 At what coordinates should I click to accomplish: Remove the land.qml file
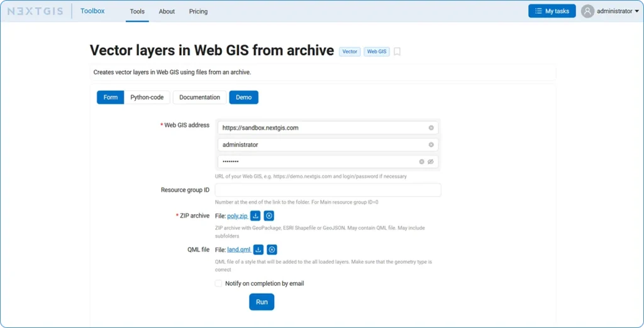click(x=272, y=249)
